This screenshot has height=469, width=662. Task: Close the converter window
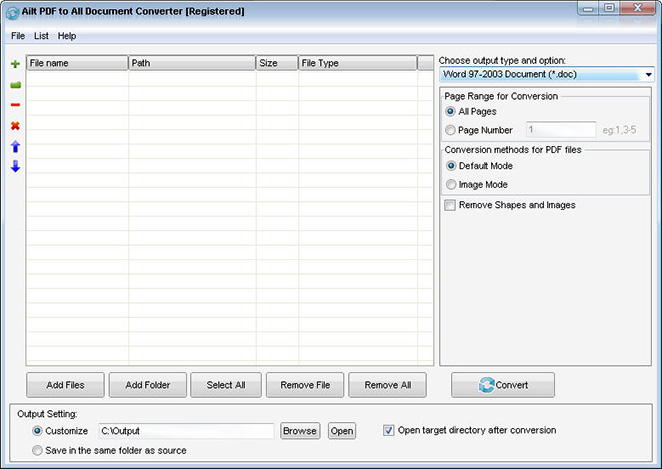[x=637, y=8]
